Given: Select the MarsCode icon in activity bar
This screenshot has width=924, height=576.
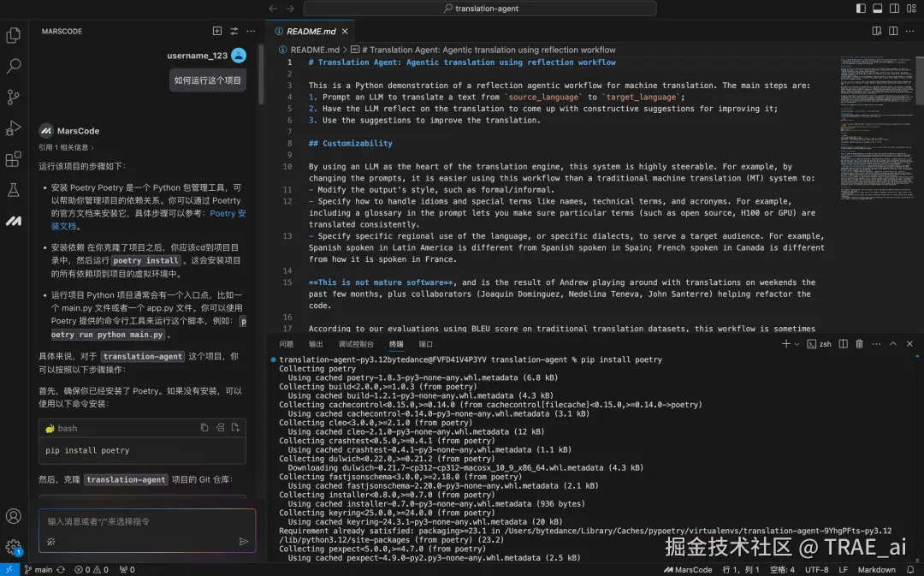Looking at the screenshot, I should (x=13, y=221).
